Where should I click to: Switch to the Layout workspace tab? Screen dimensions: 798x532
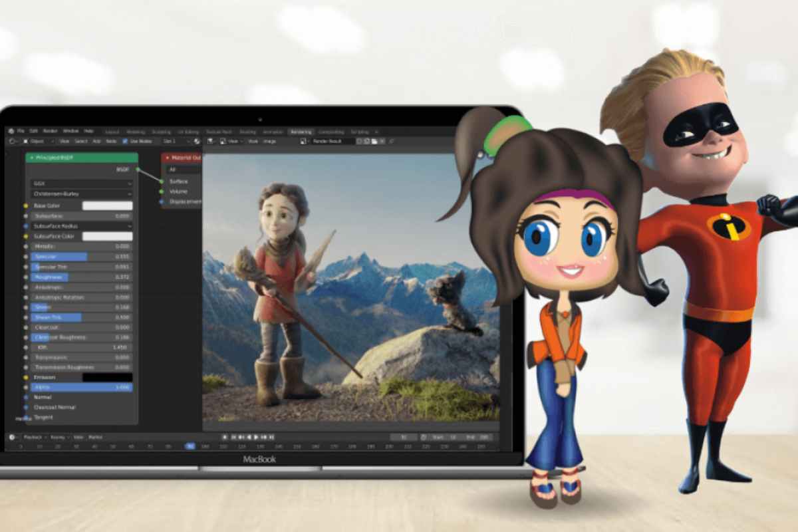tap(112, 132)
